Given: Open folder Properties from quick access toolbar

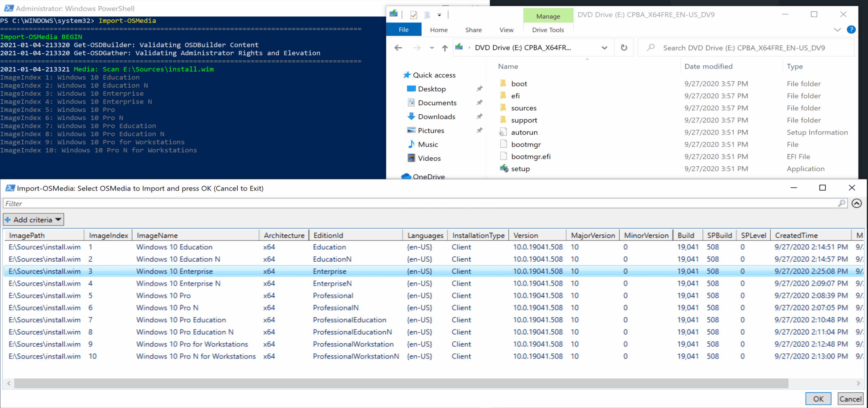Looking at the screenshot, I should click(x=414, y=15).
